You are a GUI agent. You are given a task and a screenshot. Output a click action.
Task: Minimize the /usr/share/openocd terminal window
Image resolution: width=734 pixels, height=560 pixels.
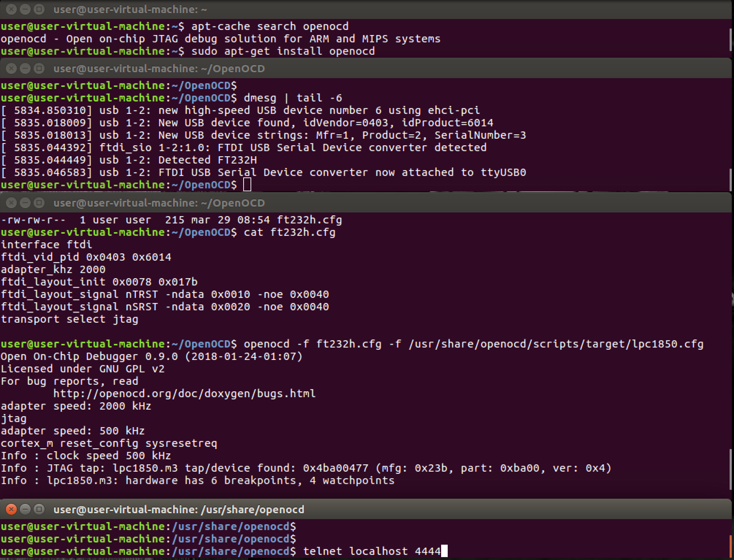click(x=25, y=509)
